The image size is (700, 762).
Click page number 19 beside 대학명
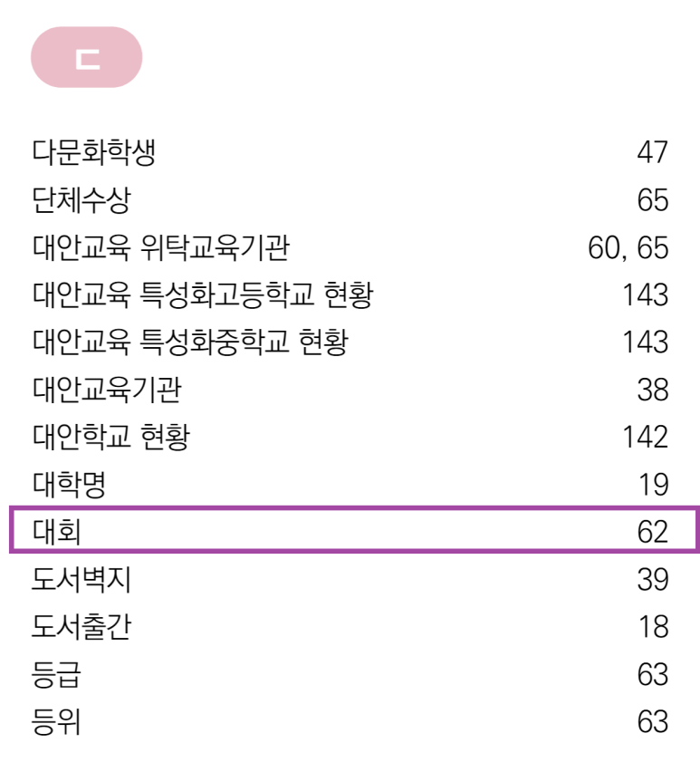pos(652,485)
